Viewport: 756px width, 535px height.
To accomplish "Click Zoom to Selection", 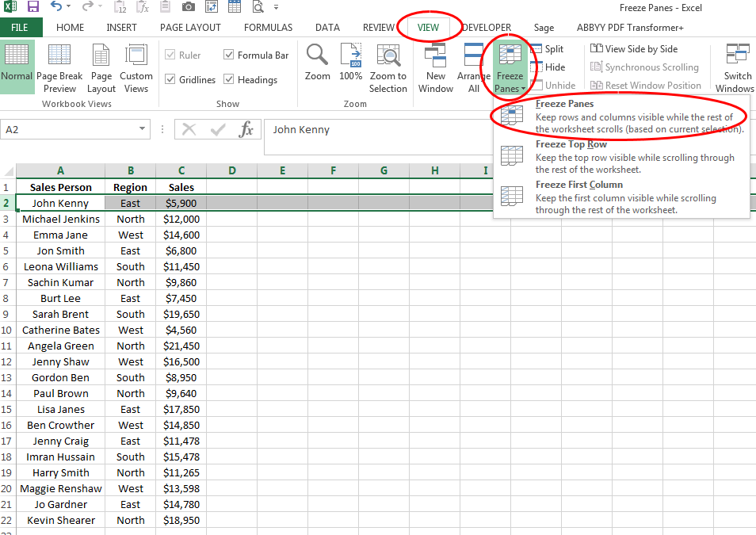I will point(388,68).
